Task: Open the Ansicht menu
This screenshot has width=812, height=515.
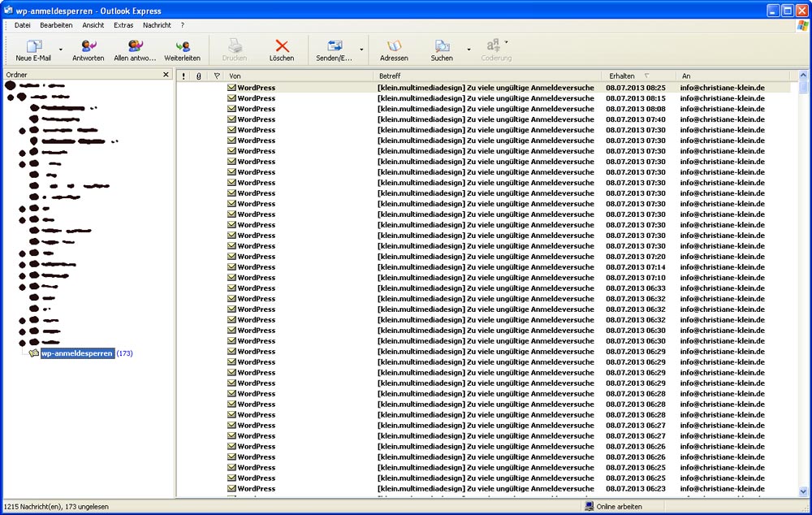Action: click(x=93, y=25)
